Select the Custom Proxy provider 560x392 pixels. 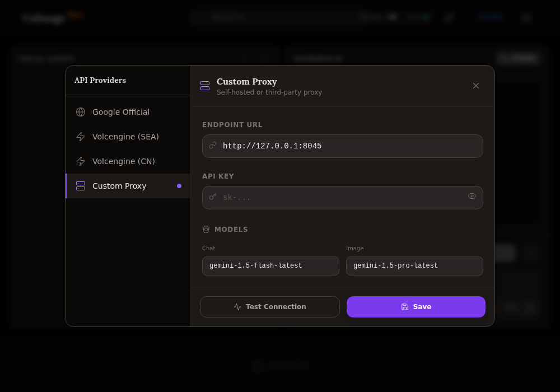(x=128, y=186)
